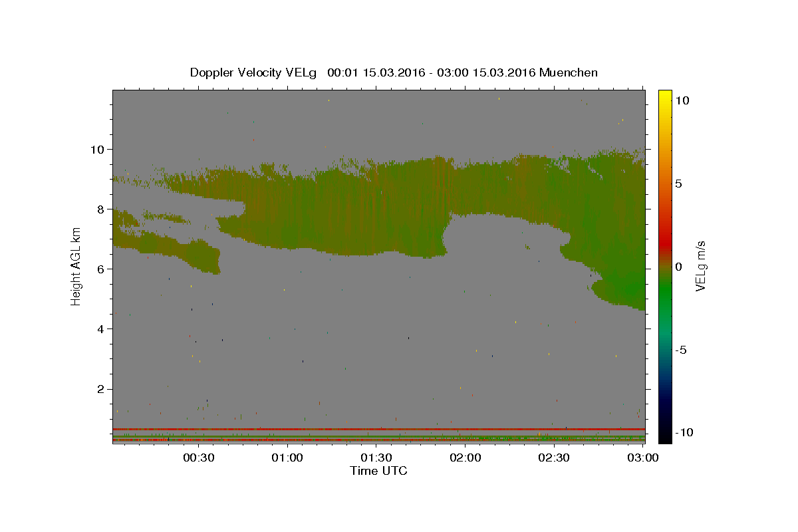Click the colorbar label -5
798x532 pixels.
pos(682,350)
